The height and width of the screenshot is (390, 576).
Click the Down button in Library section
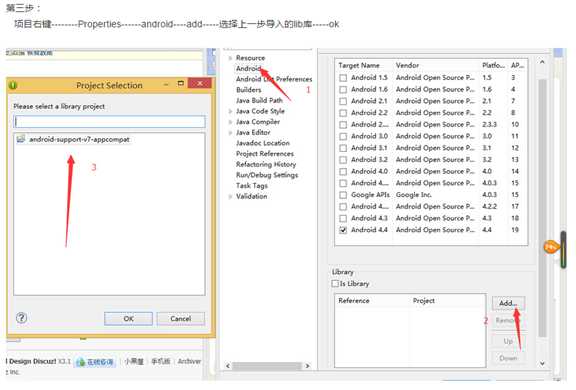pyautogui.click(x=508, y=358)
